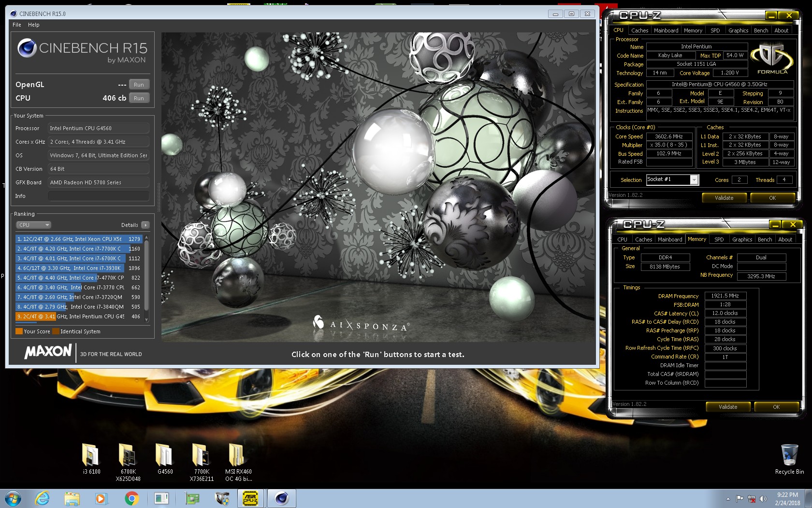Open Windows Media Player taskbar icon
The image size is (812, 508).
click(101, 498)
